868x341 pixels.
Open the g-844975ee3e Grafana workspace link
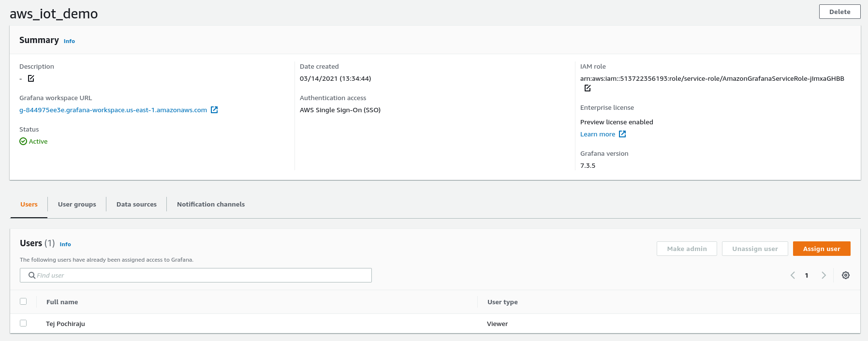tap(113, 110)
